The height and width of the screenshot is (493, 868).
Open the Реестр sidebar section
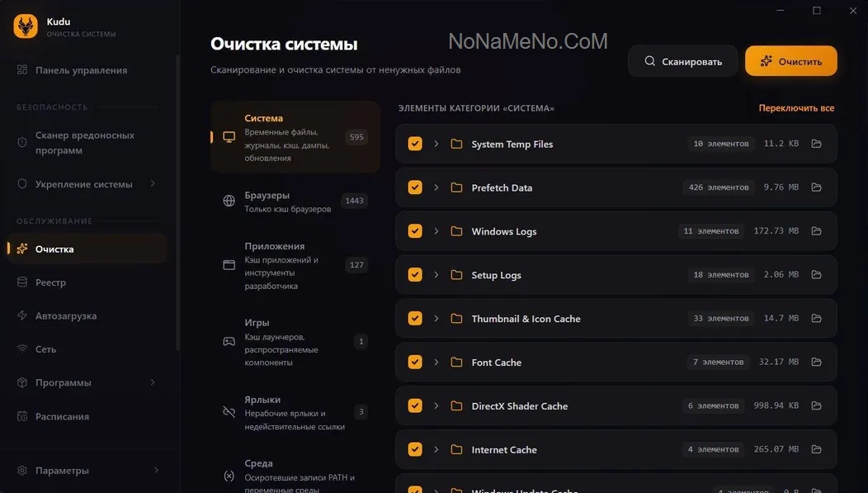click(50, 282)
